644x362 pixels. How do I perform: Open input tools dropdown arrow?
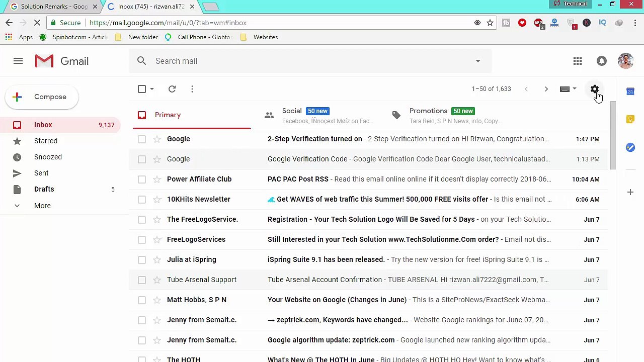[x=575, y=89]
